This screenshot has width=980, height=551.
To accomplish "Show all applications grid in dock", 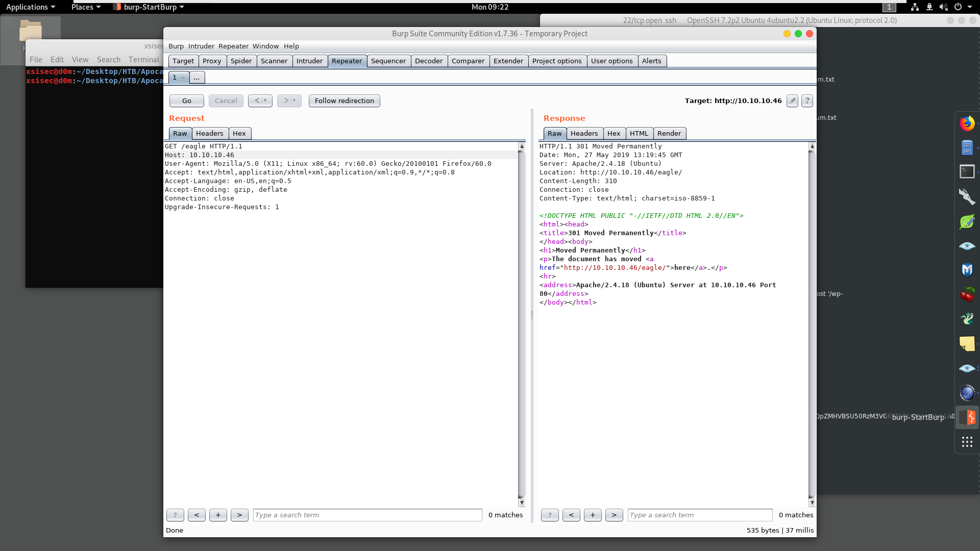I will click(967, 442).
